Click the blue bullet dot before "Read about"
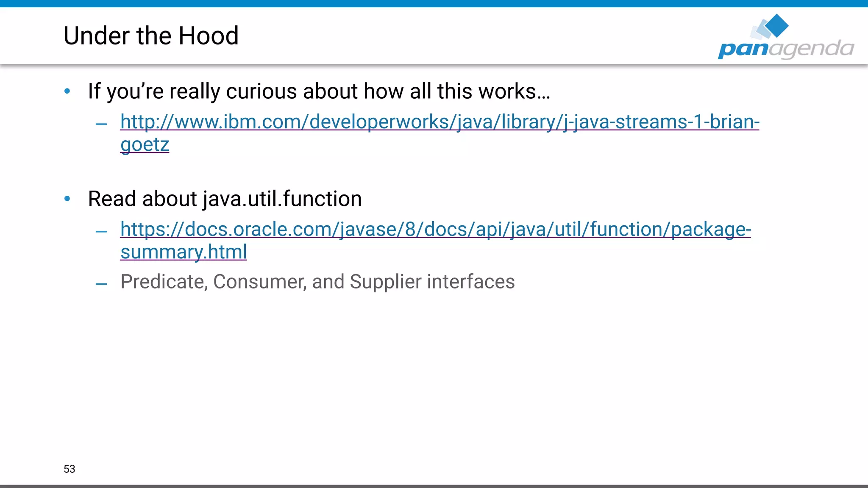 [67, 199]
